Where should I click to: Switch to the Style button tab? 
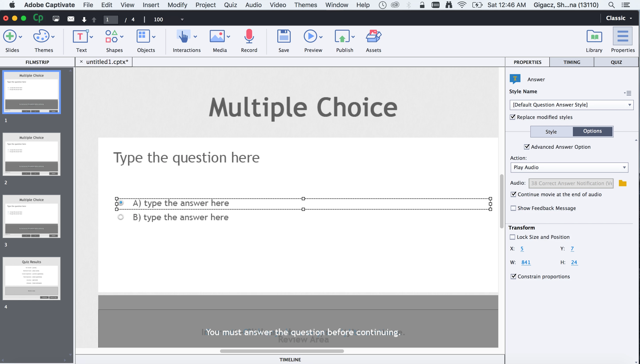(551, 132)
